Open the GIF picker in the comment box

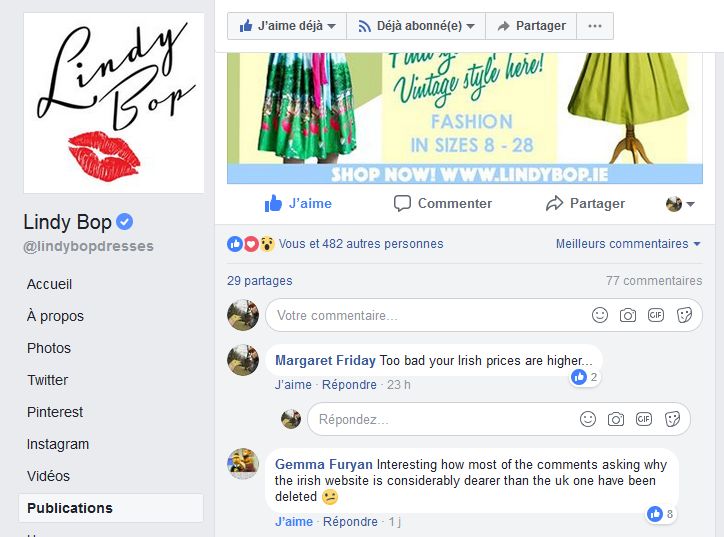656,315
